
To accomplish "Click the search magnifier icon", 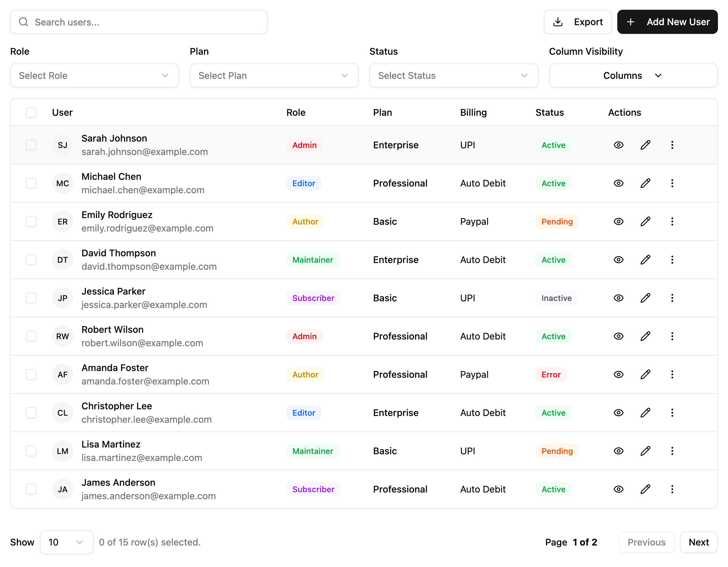I will [23, 22].
